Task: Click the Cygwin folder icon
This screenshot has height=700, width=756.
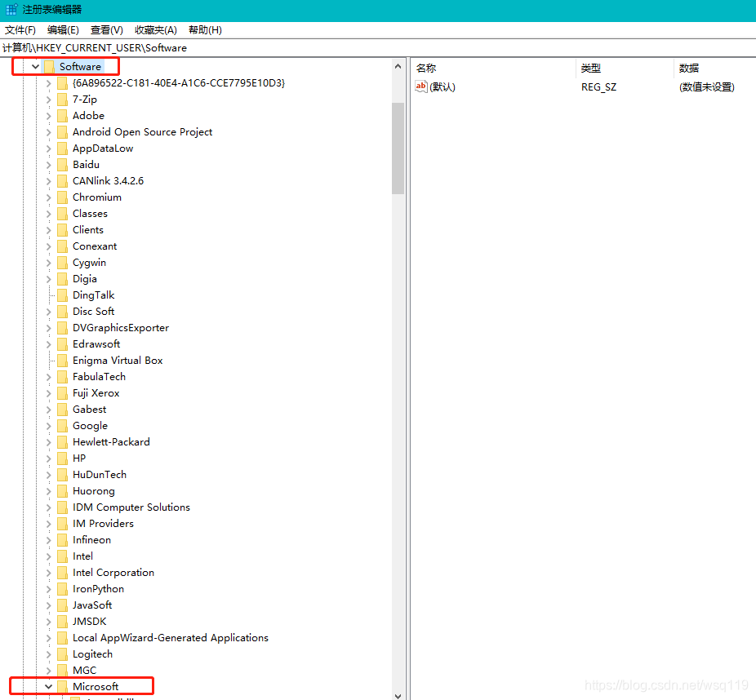Action: click(x=62, y=263)
